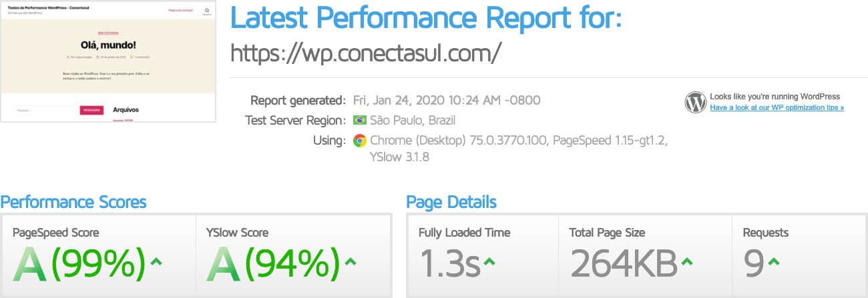
Task: Click the arrow next to Requests count
Action: click(773, 261)
